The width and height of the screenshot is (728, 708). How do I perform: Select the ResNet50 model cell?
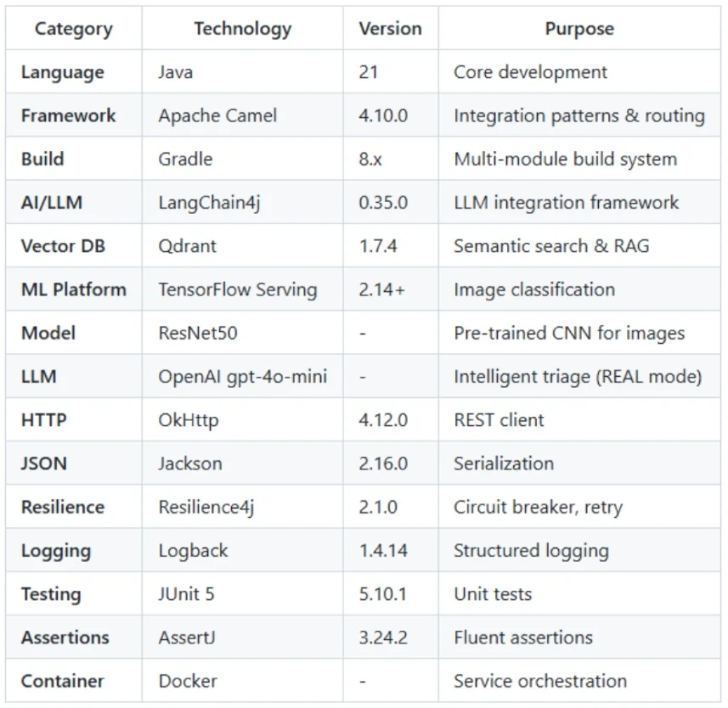click(198, 333)
